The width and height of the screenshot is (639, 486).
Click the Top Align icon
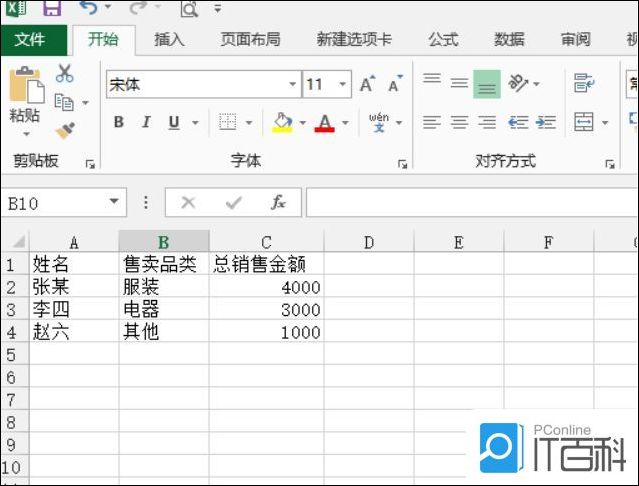pyautogui.click(x=432, y=79)
